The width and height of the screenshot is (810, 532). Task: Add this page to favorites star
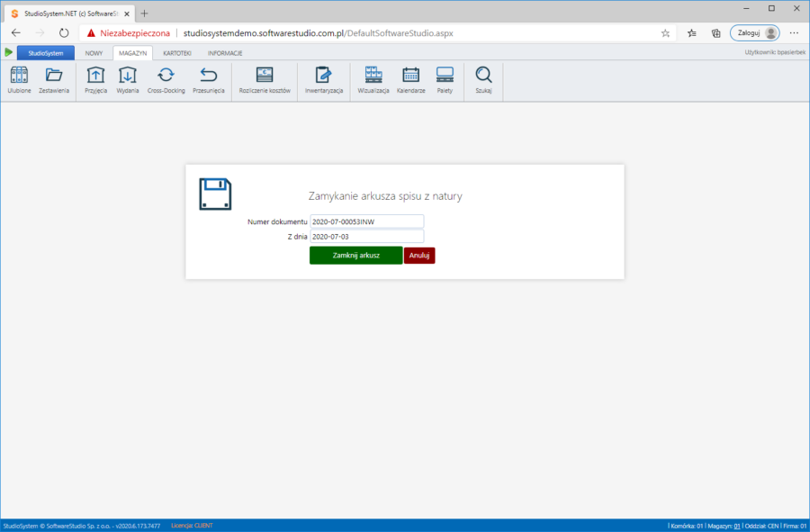click(665, 33)
